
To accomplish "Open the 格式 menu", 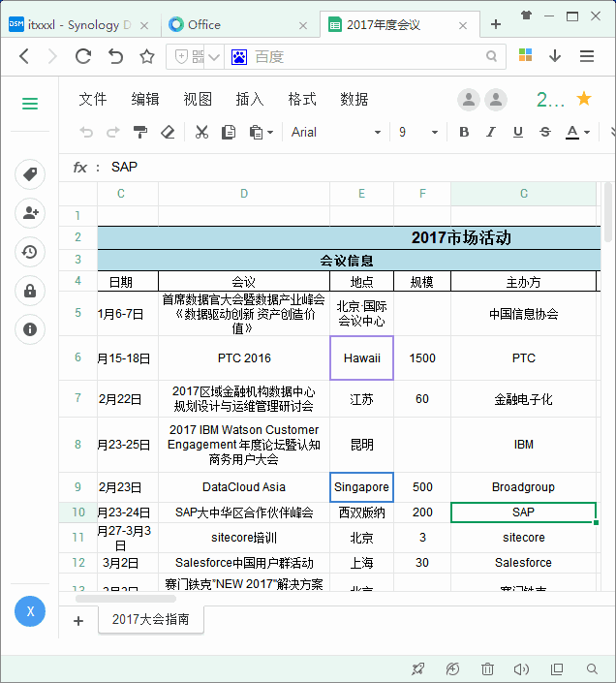I will click(x=301, y=100).
